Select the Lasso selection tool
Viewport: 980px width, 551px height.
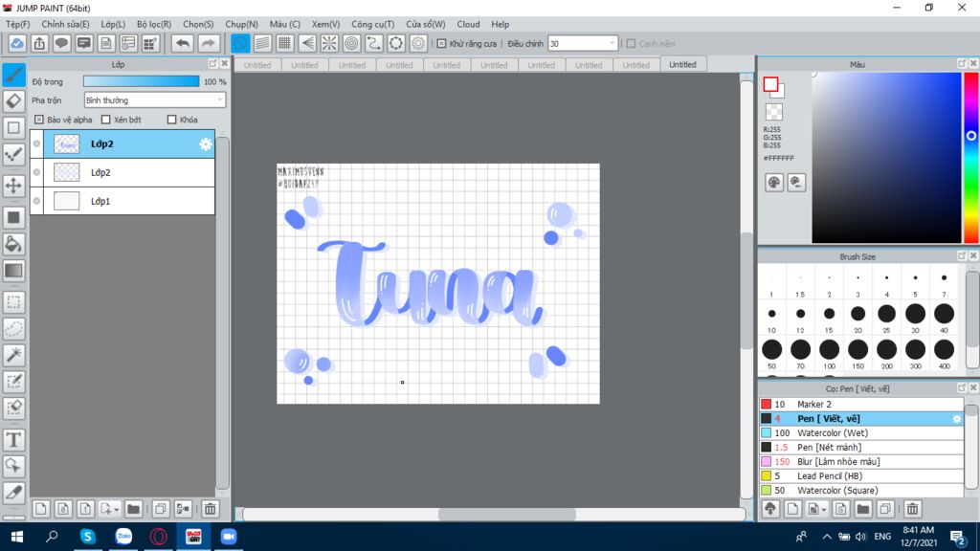tap(13, 329)
